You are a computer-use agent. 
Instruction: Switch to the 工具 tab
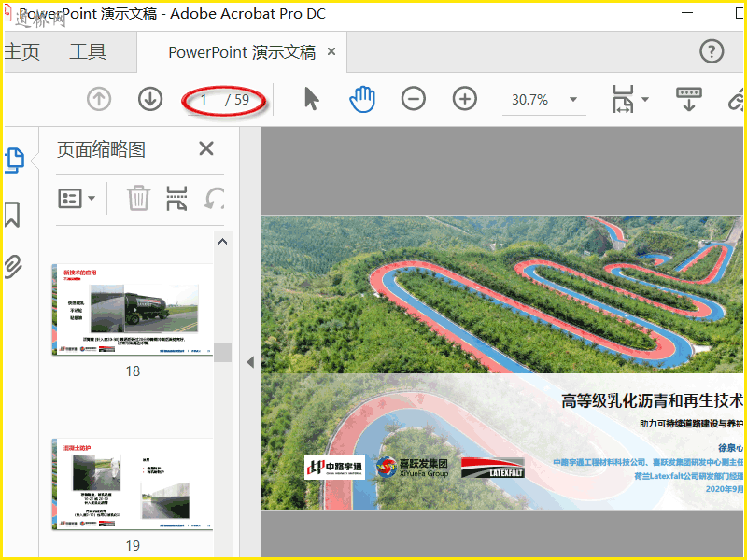point(88,51)
